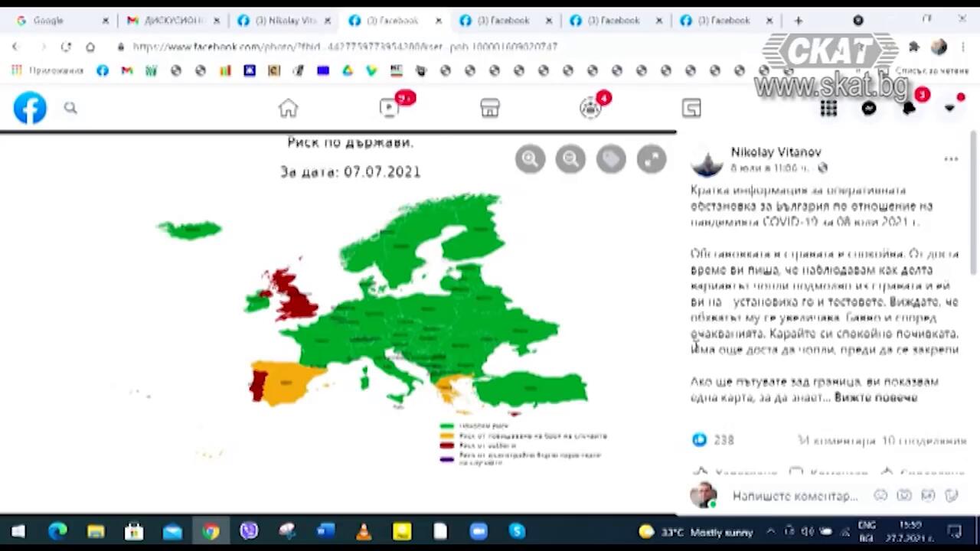Zoom in on the photo
Image resolution: width=980 pixels, height=551 pixels.
[x=530, y=159]
